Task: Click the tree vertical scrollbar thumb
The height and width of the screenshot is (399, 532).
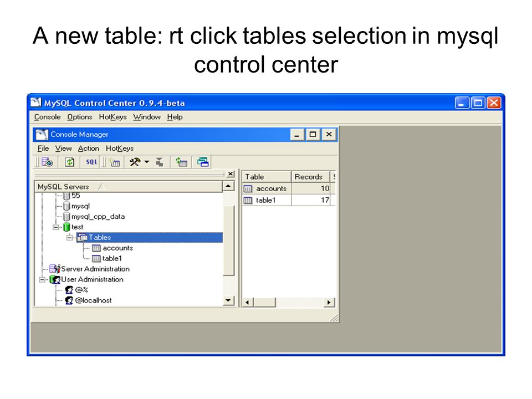Action: (229, 240)
